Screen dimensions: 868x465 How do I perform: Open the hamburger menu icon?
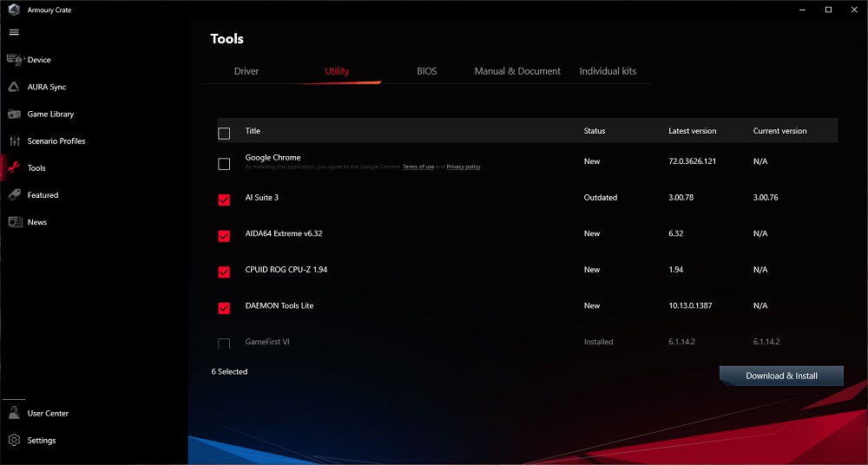[x=15, y=32]
